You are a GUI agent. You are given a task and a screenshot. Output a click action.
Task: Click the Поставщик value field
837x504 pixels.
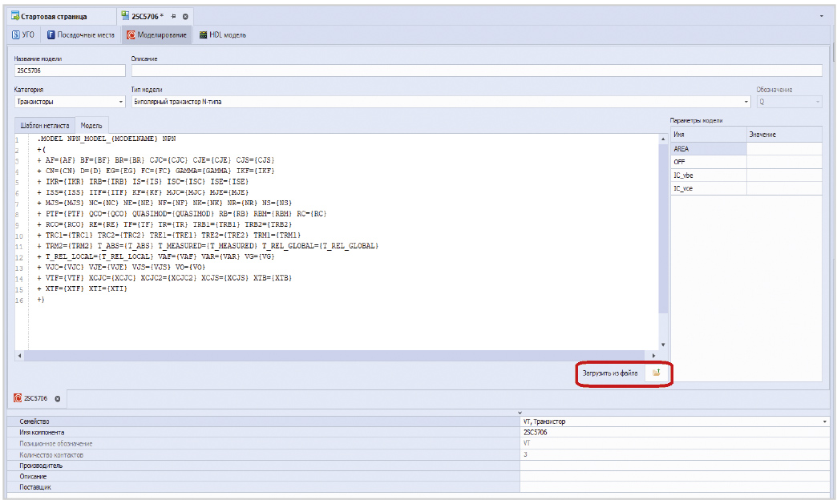(x=675, y=487)
